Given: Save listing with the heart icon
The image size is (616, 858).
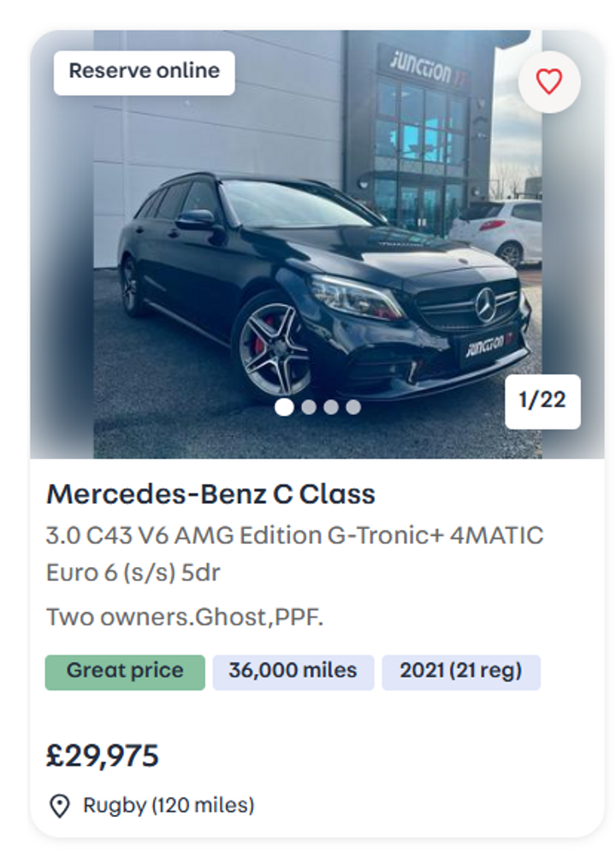Looking at the screenshot, I should click(x=549, y=82).
